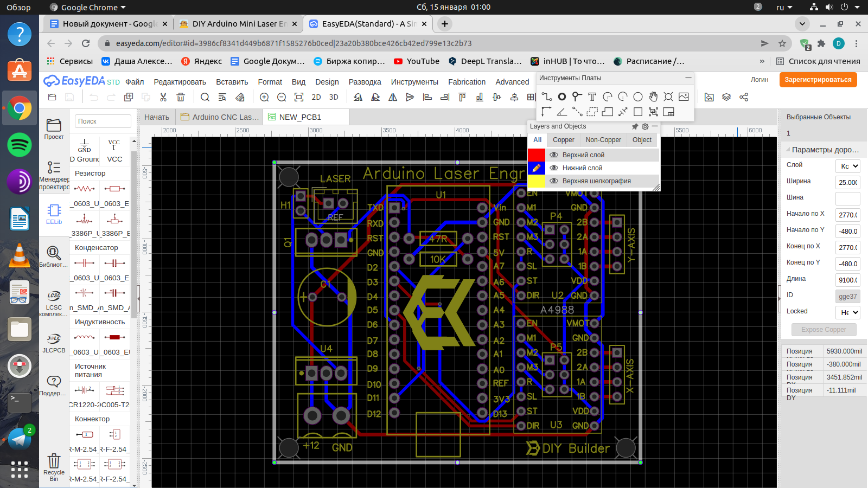Click the Delete trash icon in toolbar
The image size is (868, 488).
coord(181,97)
